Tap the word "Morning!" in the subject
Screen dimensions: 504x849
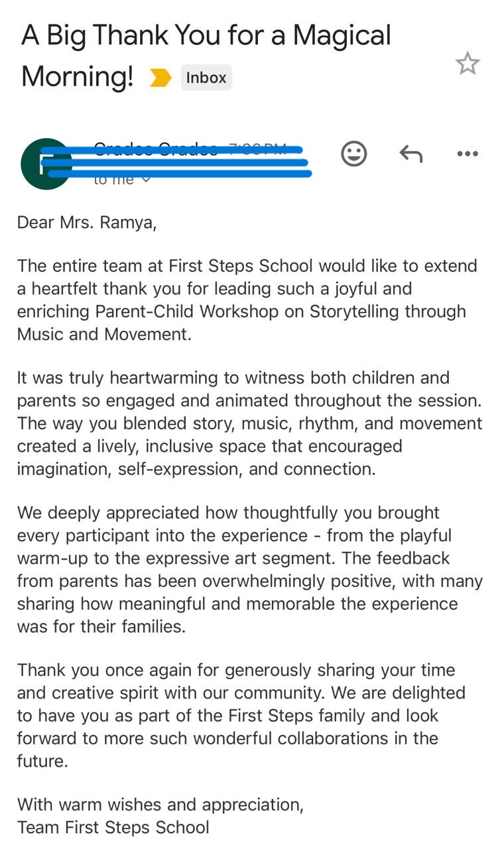[78, 77]
